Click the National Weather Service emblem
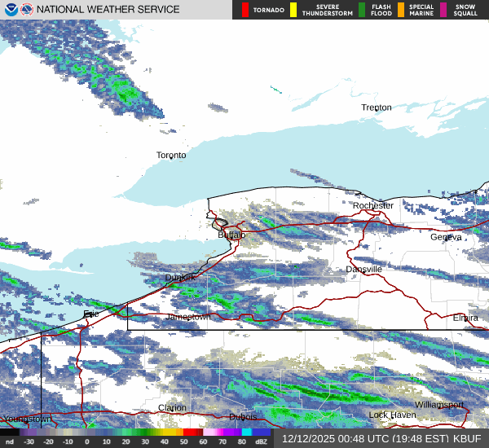This screenshot has width=489, height=448. coord(27,10)
